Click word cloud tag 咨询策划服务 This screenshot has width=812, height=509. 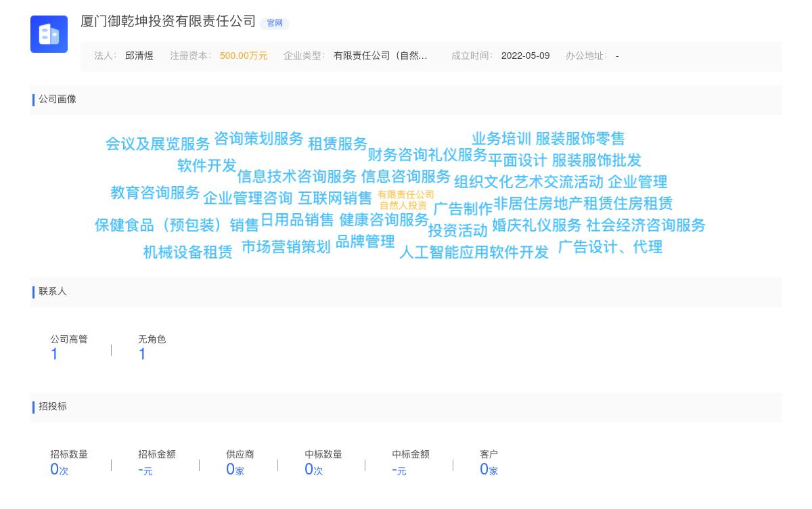tap(258, 139)
